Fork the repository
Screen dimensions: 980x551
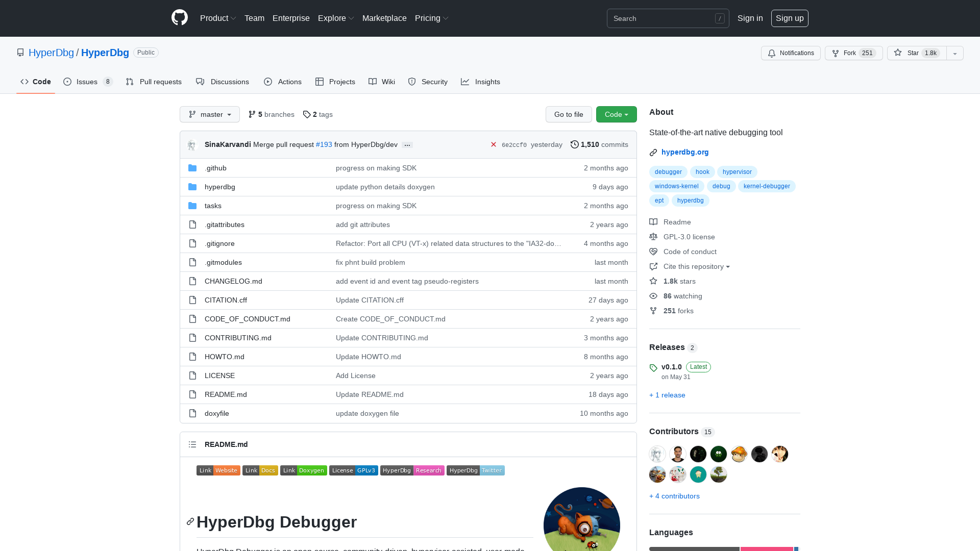(853, 53)
